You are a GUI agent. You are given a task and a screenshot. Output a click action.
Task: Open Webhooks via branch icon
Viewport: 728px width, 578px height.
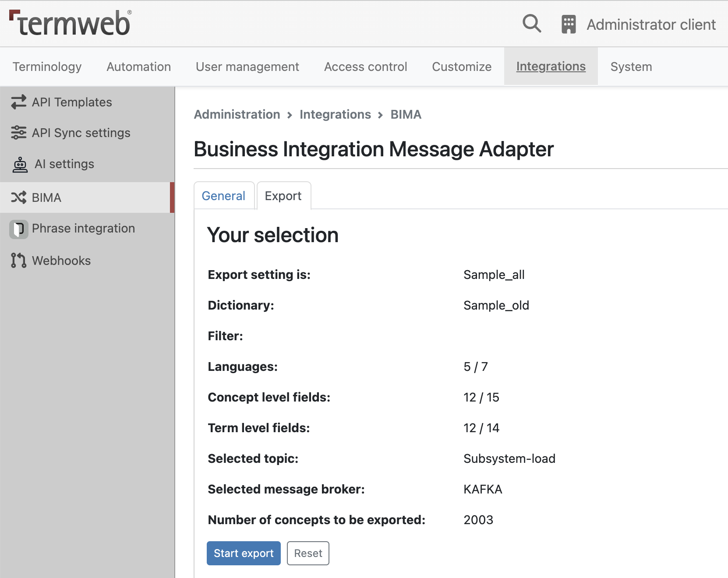click(x=18, y=261)
